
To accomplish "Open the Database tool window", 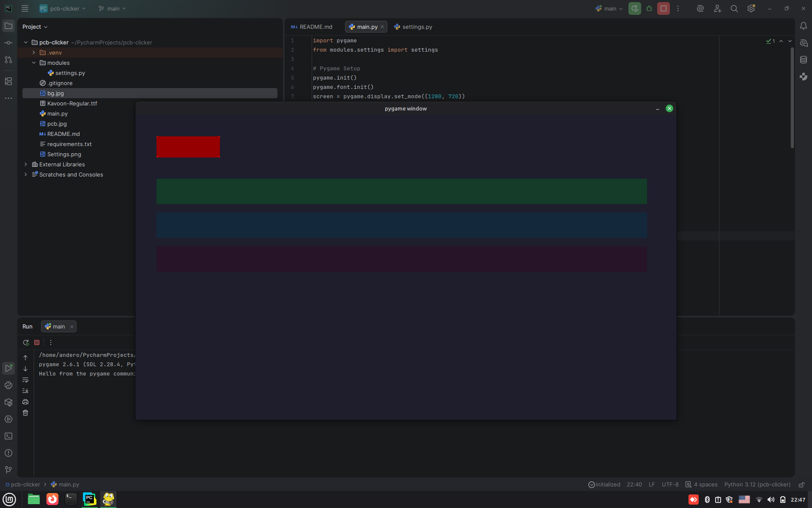I will click(x=804, y=60).
